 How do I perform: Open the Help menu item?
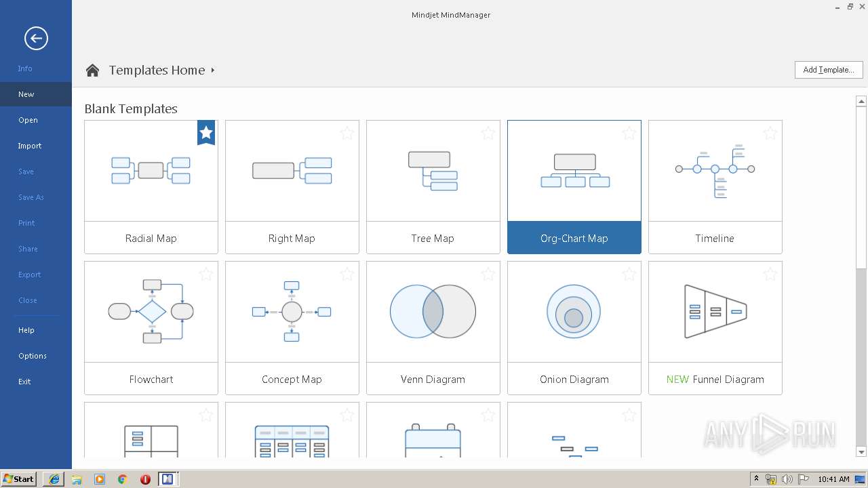[x=26, y=330]
